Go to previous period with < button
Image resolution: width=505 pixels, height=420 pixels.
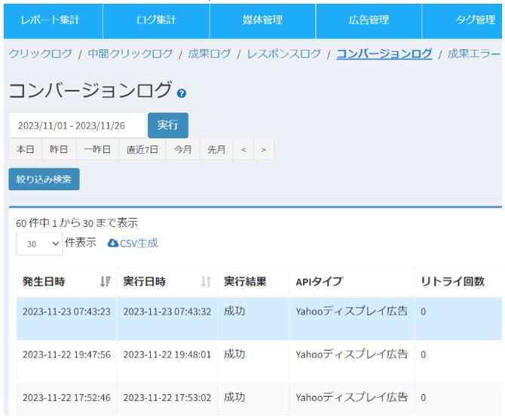pyautogui.click(x=243, y=149)
